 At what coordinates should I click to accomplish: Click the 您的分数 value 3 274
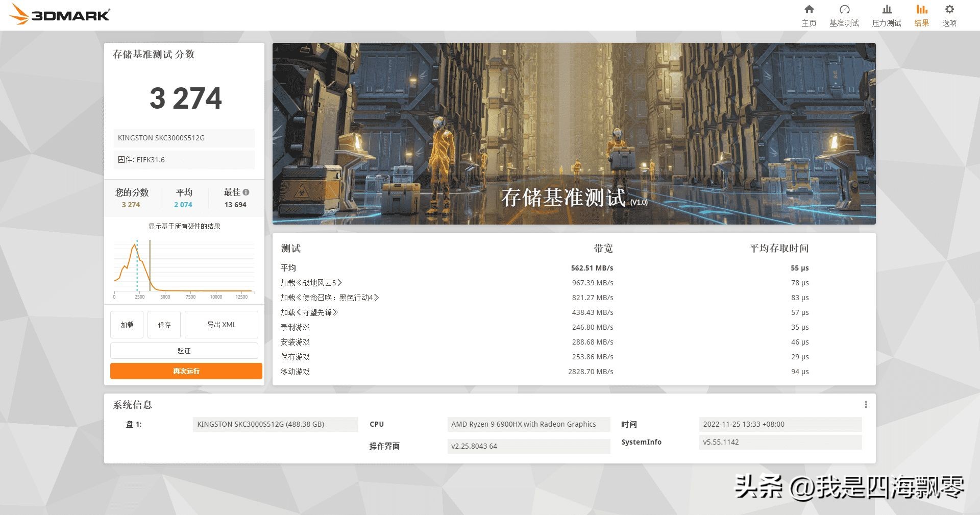131,205
